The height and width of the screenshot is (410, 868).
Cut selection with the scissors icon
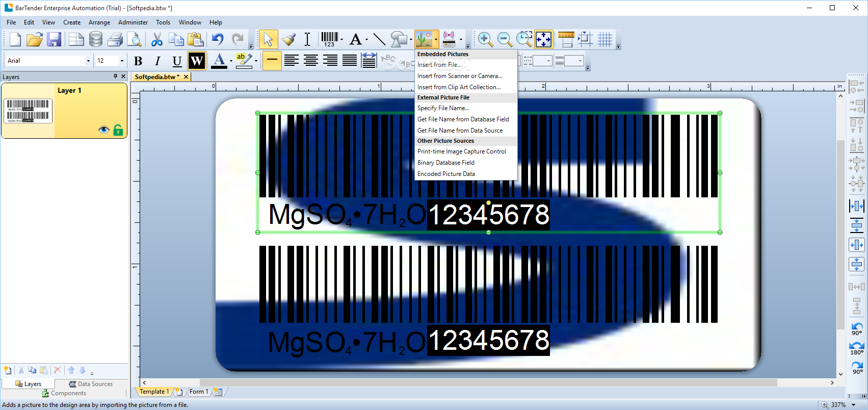tap(157, 39)
